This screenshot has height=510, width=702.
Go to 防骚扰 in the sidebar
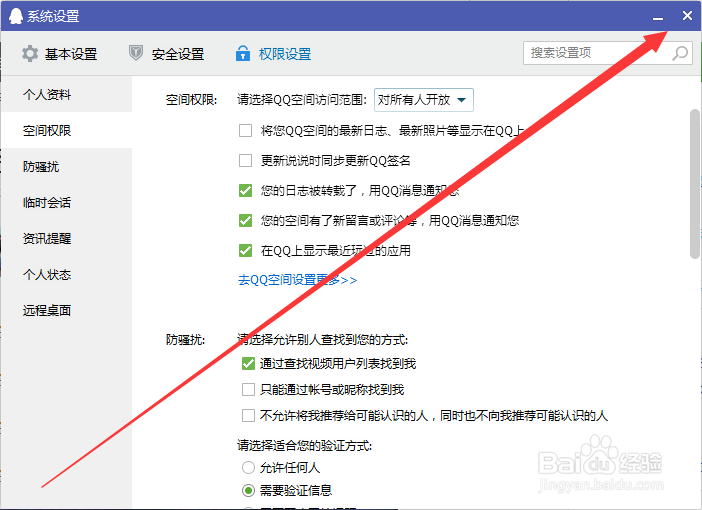pos(66,167)
